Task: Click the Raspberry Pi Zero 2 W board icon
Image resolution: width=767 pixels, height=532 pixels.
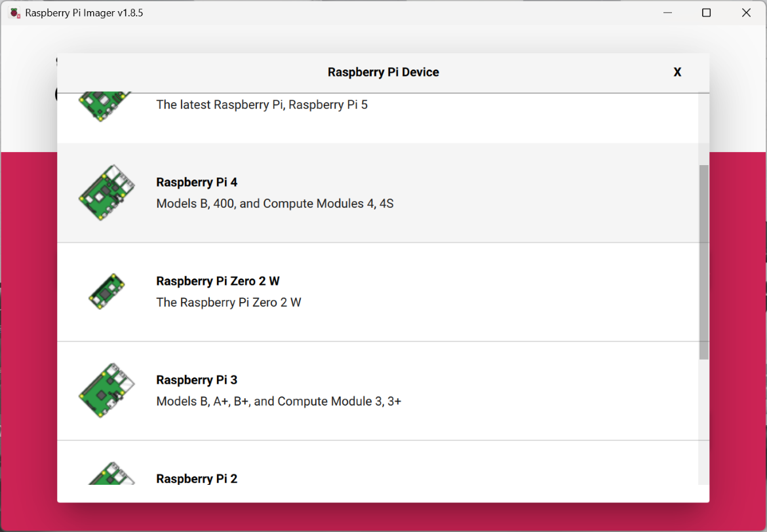Action: pyautogui.click(x=107, y=292)
